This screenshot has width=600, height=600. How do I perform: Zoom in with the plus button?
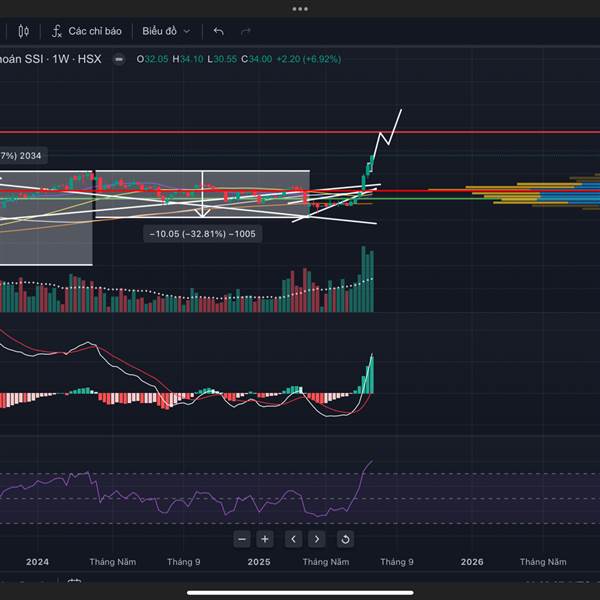pos(265,539)
